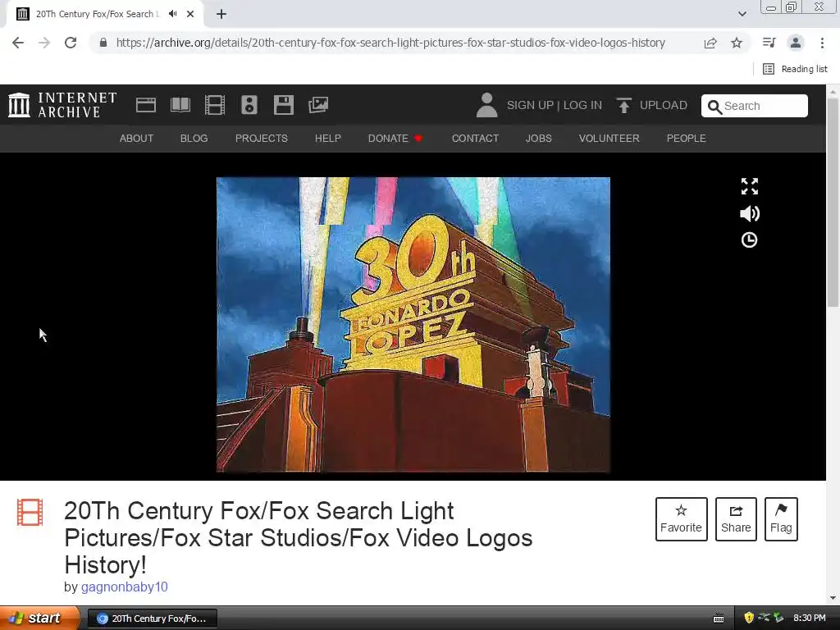
Task: Click SIGN UP link
Action: tap(530, 106)
